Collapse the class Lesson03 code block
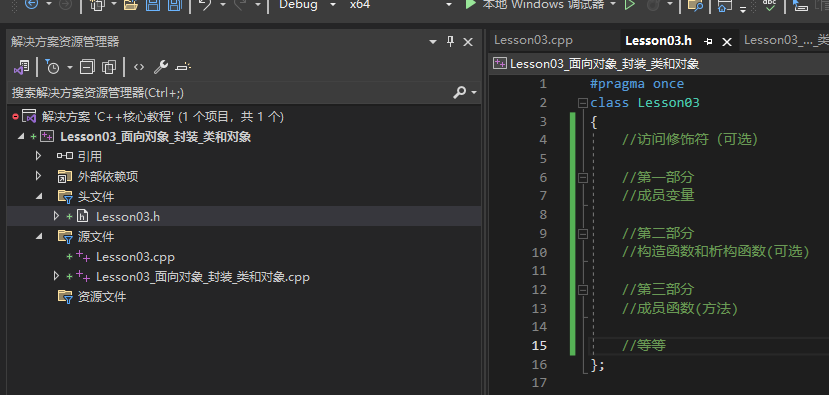The image size is (829, 395). 583,103
